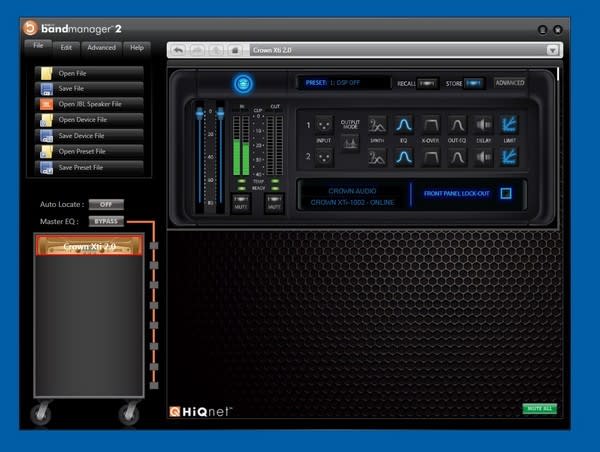Open channel 2 EQ module
Screen dimensions: 600x452
(x=404, y=157)
